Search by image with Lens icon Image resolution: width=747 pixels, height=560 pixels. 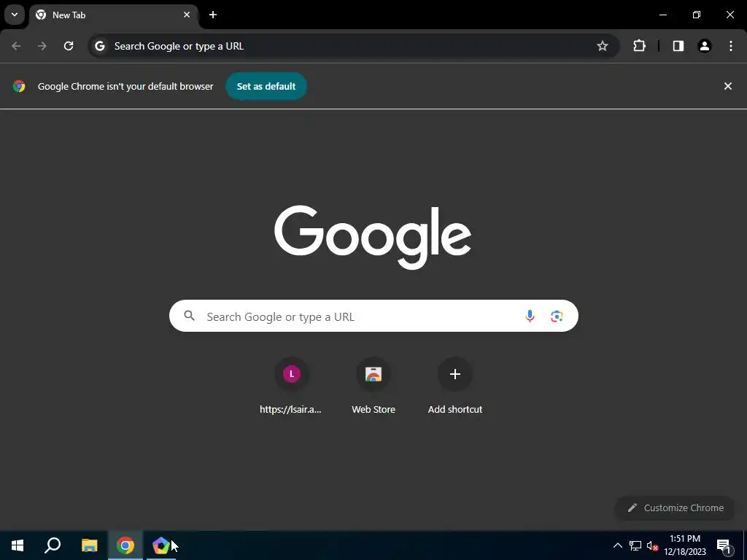557,316
